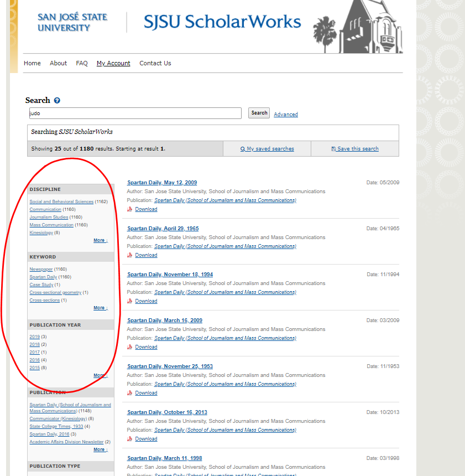The width and height of the screenshot is (465, 476).
Task: Filter by Communication discipline
Action: [x=45, y=209]
